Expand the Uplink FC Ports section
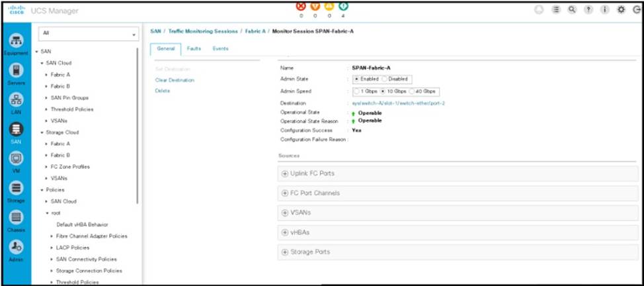 pyautogui.click(x=286, y=173)
